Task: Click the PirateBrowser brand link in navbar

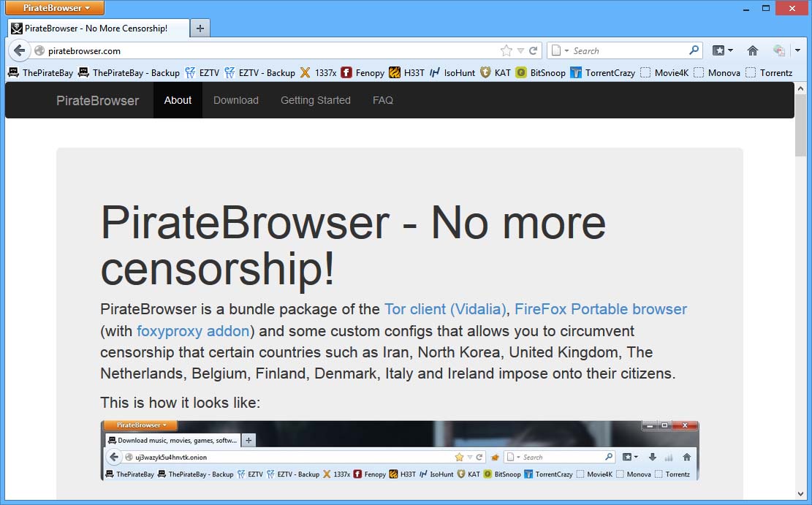Action: pyautogui.click(x=97, y=100)
